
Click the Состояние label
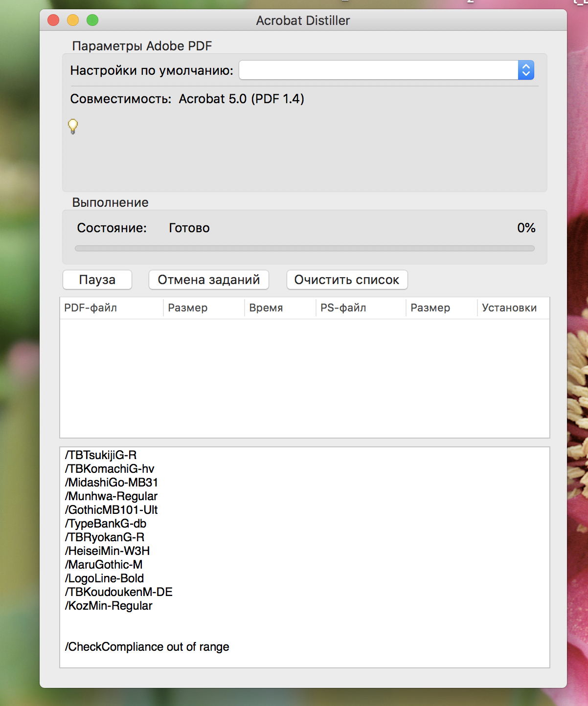112,228
